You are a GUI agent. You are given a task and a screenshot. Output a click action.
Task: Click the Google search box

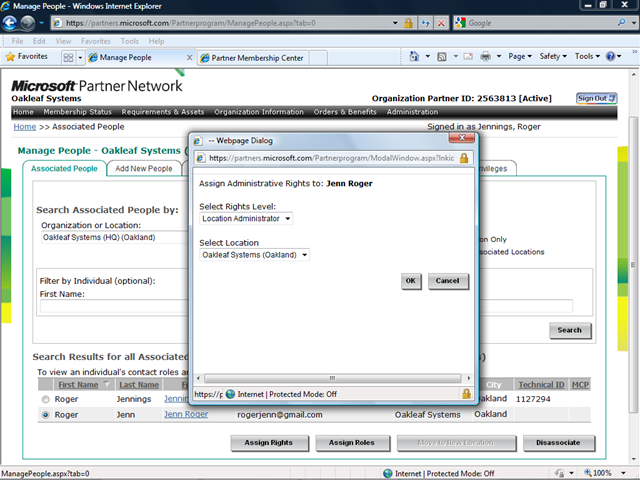point(540,23)
